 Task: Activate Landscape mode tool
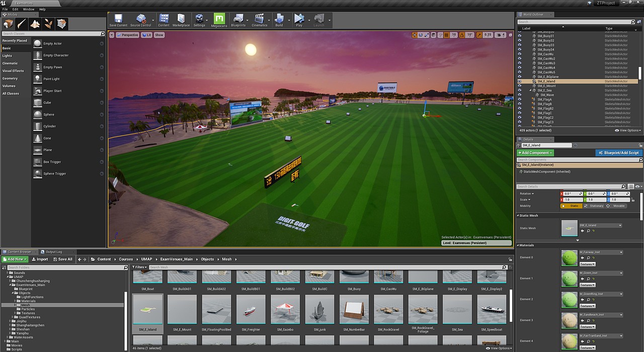[x=33, y=24]
